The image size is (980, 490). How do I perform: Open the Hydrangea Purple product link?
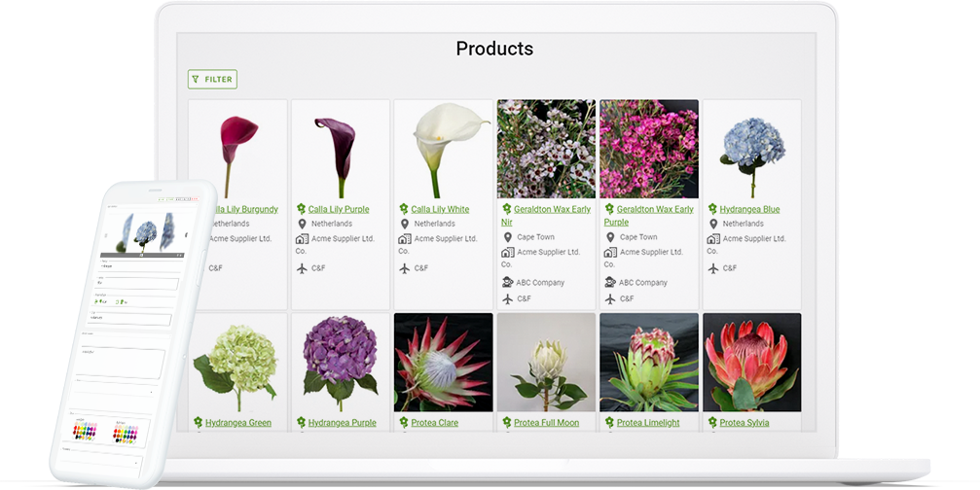[342, 423]
